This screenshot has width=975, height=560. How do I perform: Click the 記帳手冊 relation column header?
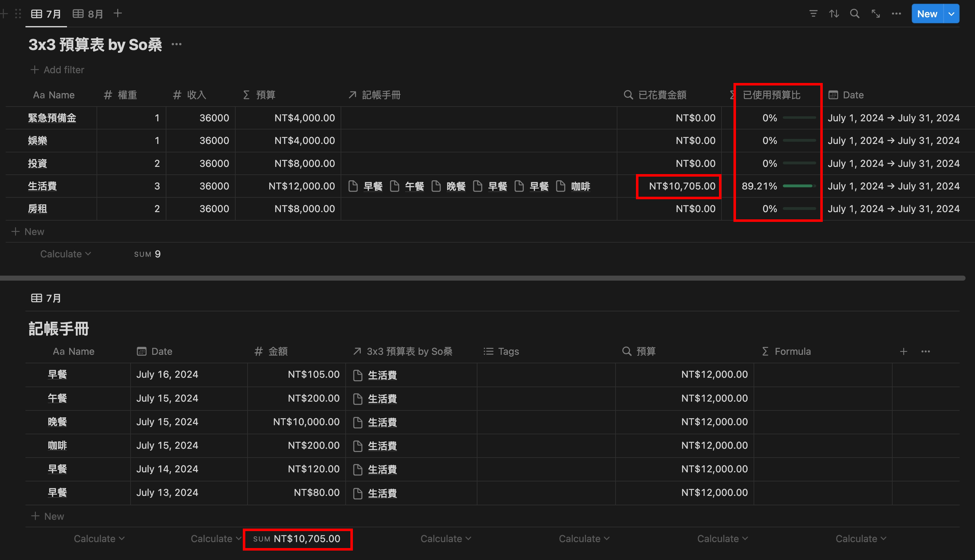pos(374,95)
